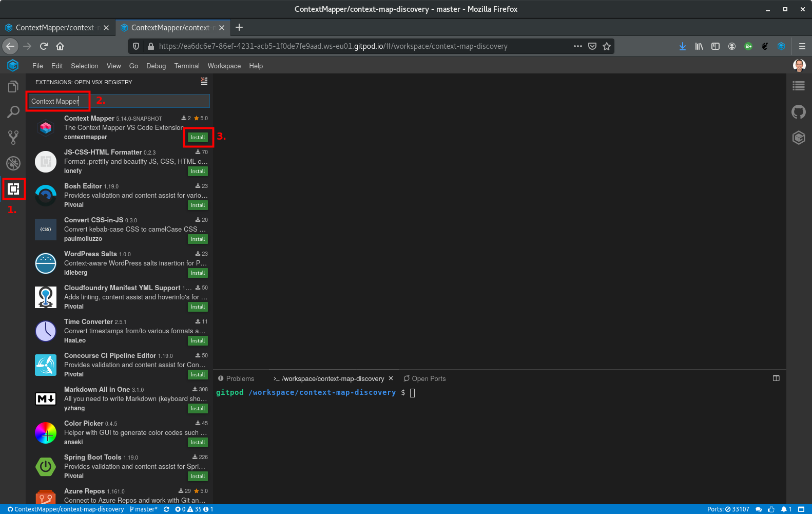
Task: Install the Bosh Editor extension
Action: pyautogui.click(x=198, y=205)
